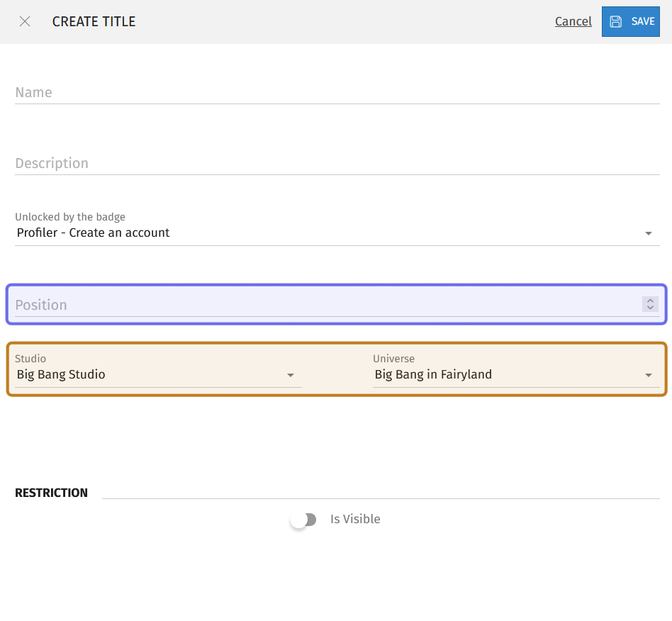Increase Position with the up arrow
This screenshot has height=621, width=672.
tap(650, 301)
